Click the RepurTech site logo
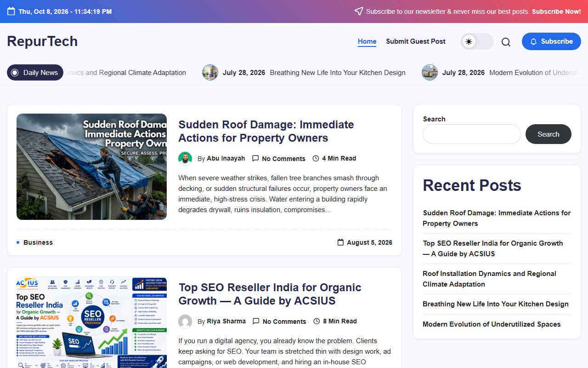The width and height of the screenshot is (588, 368). coord(42,41)
